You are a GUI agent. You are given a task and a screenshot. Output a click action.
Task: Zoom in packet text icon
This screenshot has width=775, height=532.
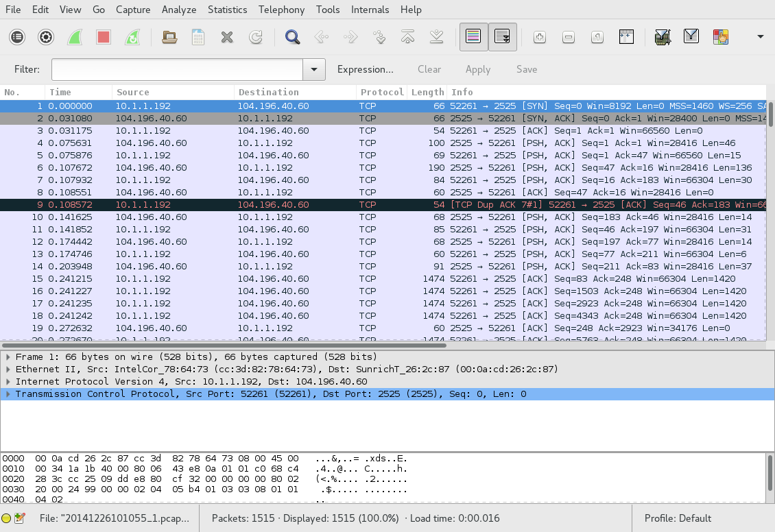click(x=540, y=37)
